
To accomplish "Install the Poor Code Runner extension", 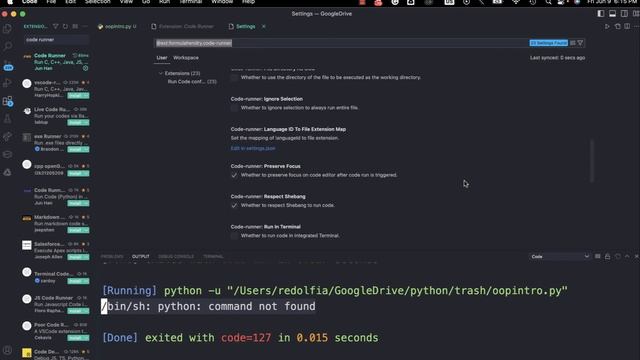I will [x=76, y=338].
